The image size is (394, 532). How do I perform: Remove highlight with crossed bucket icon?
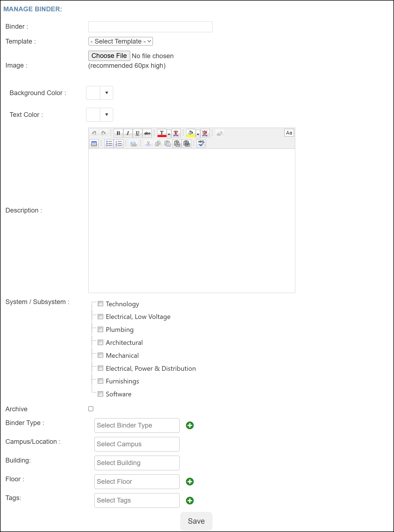click(x=205, y=133)
